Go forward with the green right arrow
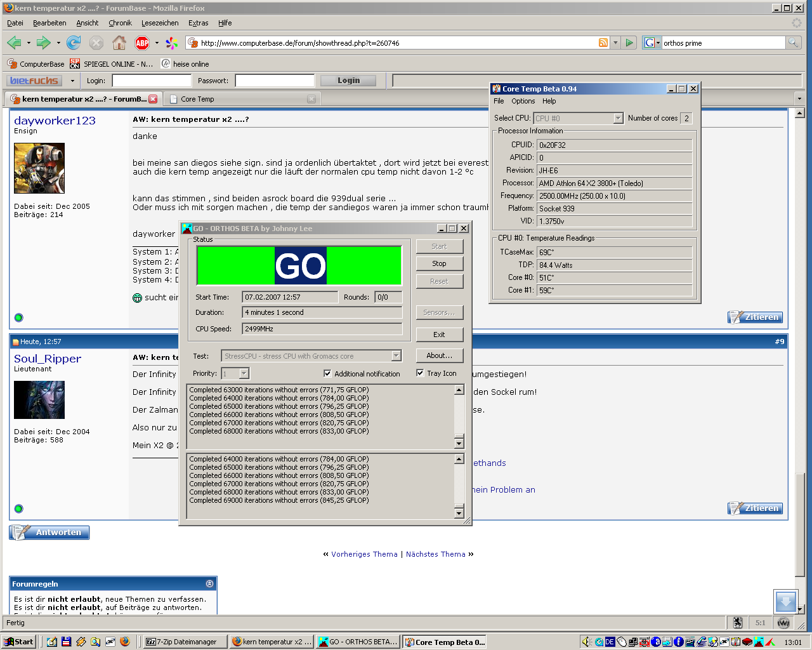This screenshot has width=812, height=650. (43, 43)
